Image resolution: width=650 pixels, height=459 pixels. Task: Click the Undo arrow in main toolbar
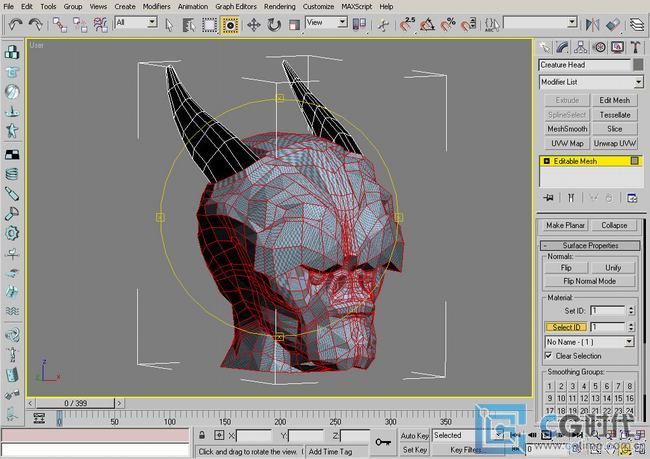[x=15, y=24]
